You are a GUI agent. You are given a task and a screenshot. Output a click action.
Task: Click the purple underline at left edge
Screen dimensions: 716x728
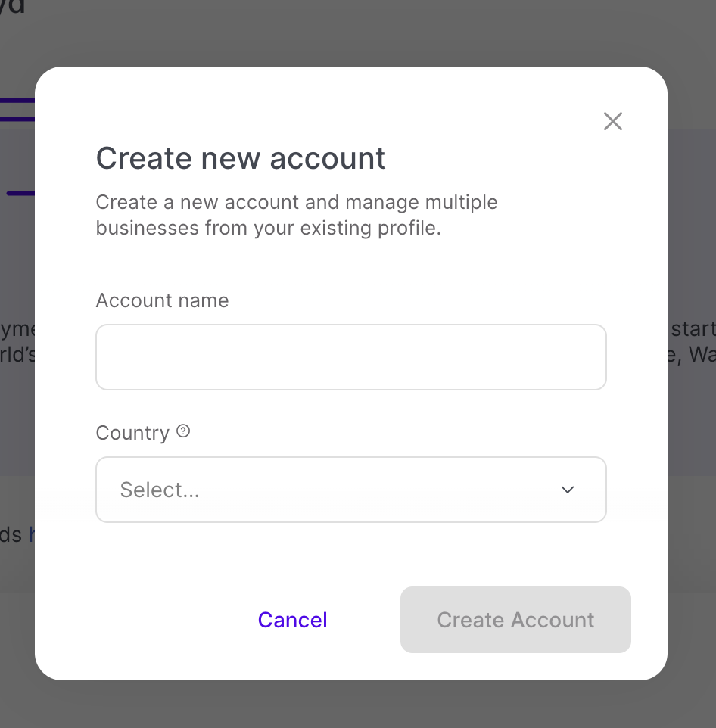pyautogui.click(x=20, y=194)
